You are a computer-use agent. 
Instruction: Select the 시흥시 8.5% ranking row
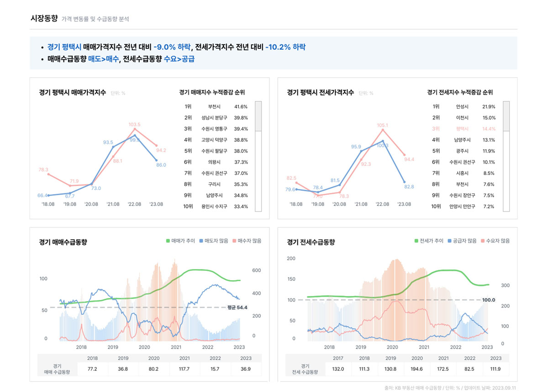point(464,173)
